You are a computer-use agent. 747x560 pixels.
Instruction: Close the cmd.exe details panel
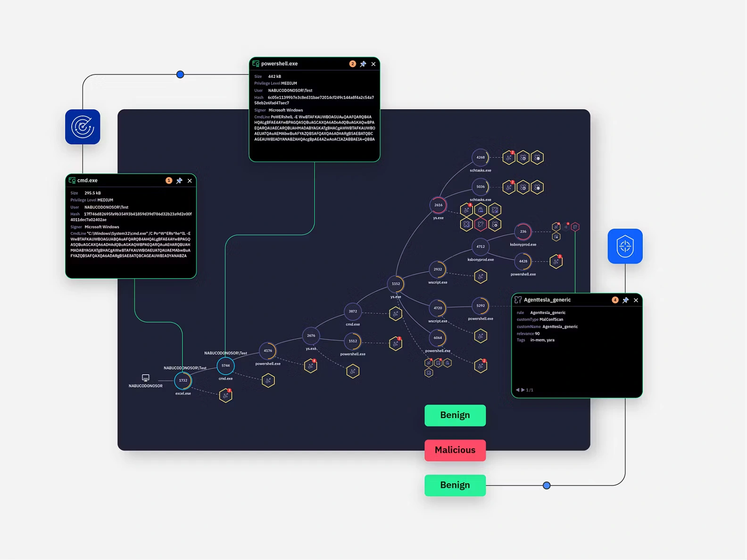coord(190,181)
